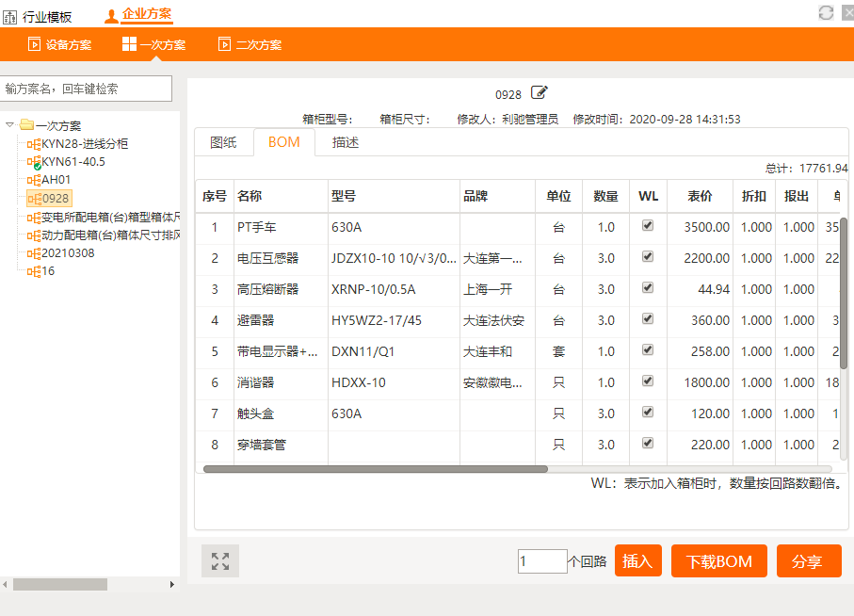The width and height of the screenshot is (854, 616).
Task: Select AH01 in the tree
Action: pyautogui.click(x=56, y=180)
